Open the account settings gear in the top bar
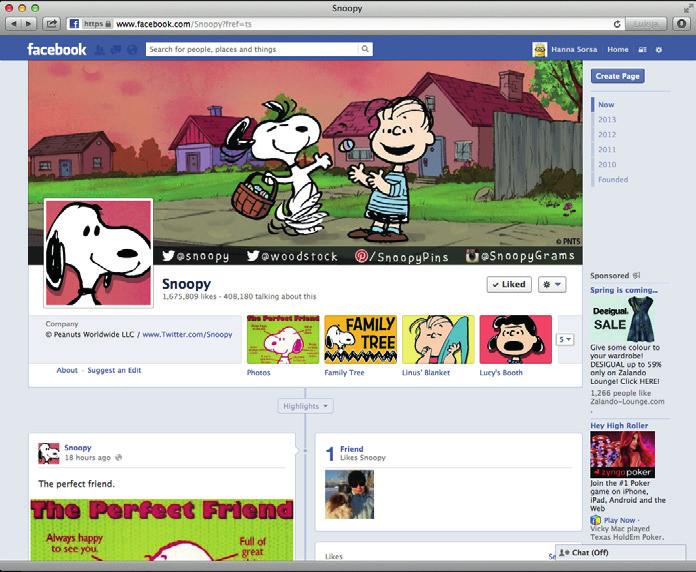 pyautogui.click(x=659, y=50)
